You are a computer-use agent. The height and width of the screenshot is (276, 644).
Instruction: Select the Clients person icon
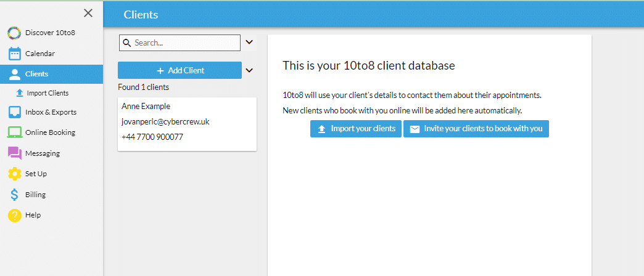coord(14,74)
